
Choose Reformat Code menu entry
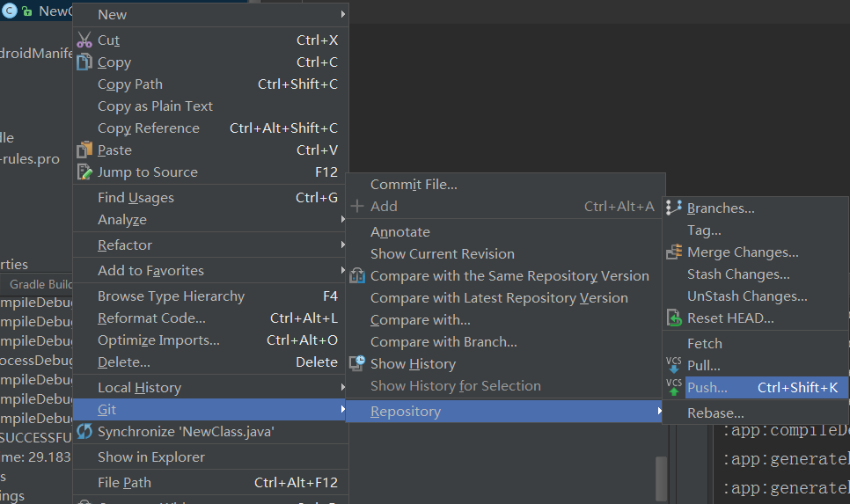click(151, 318)
